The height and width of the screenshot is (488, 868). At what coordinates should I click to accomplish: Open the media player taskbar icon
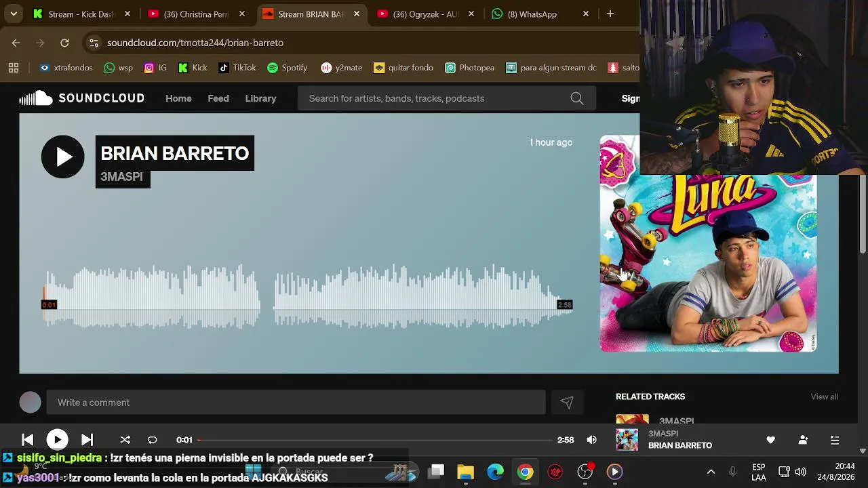point(614,472)
